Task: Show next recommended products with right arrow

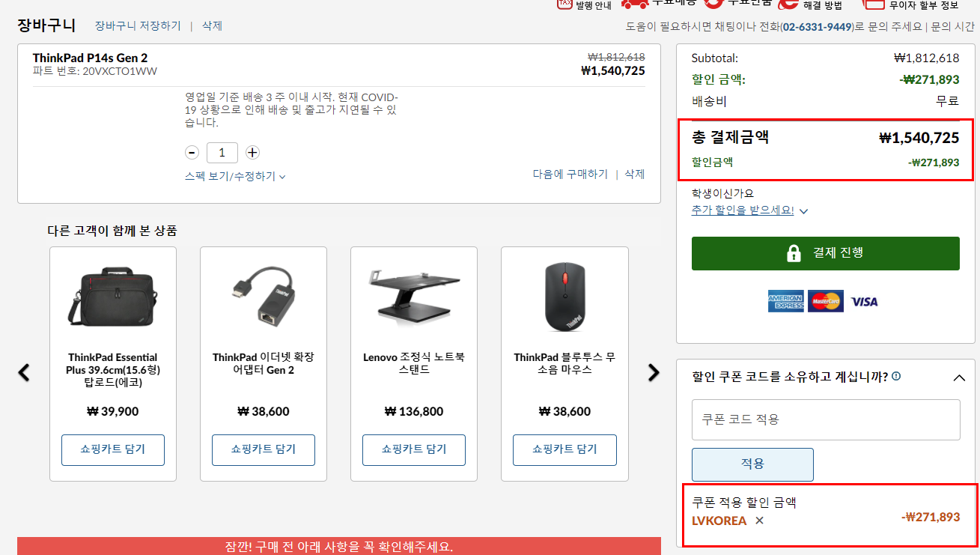Action: tap(654, 372)
